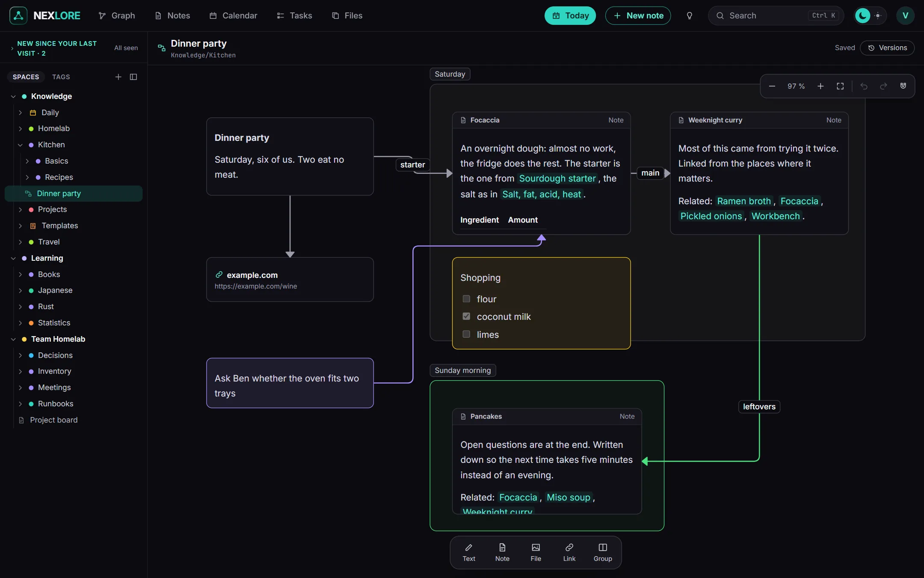Follow the Sourdough starter link

pos(557,179)
